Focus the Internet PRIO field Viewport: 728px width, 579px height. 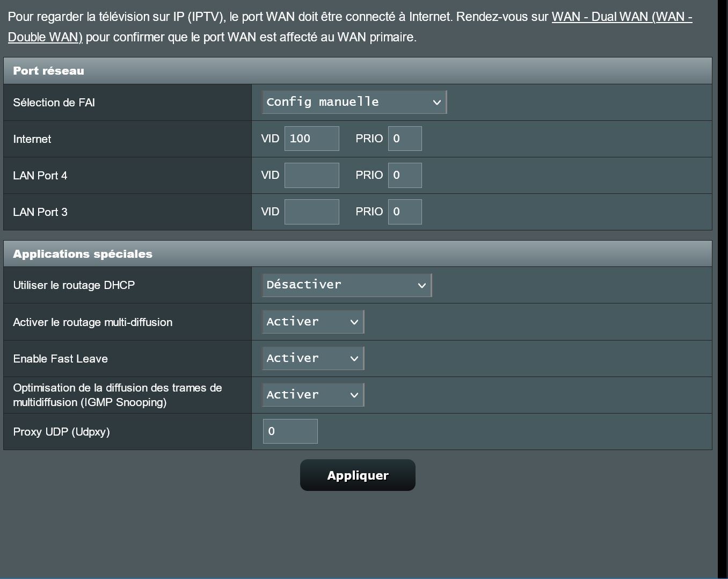tap(405, 139)
